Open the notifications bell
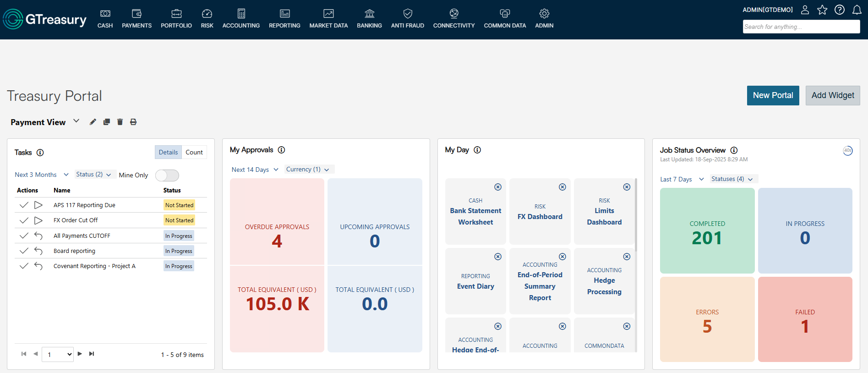This screenshot has width=868, height=373. [x=857, y=10]
